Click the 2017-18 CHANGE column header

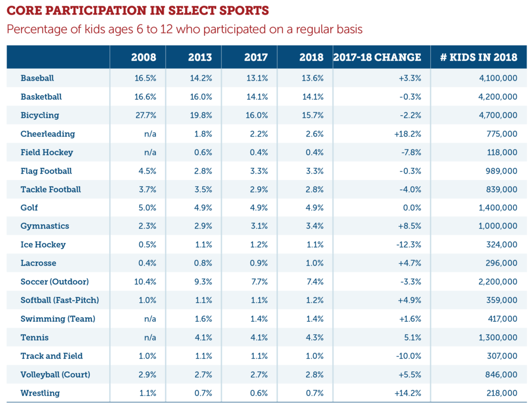377,57
